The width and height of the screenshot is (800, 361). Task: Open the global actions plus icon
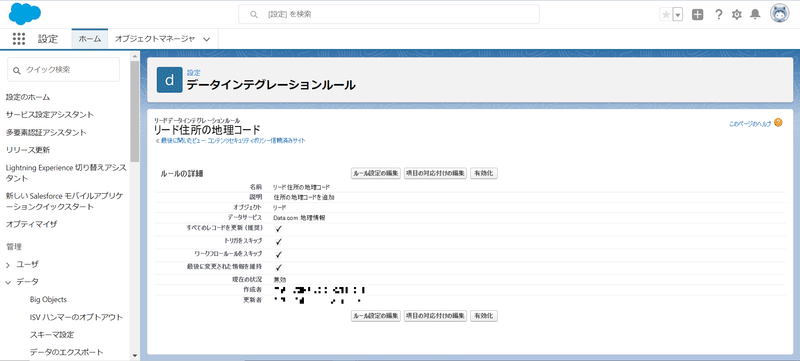697,15
